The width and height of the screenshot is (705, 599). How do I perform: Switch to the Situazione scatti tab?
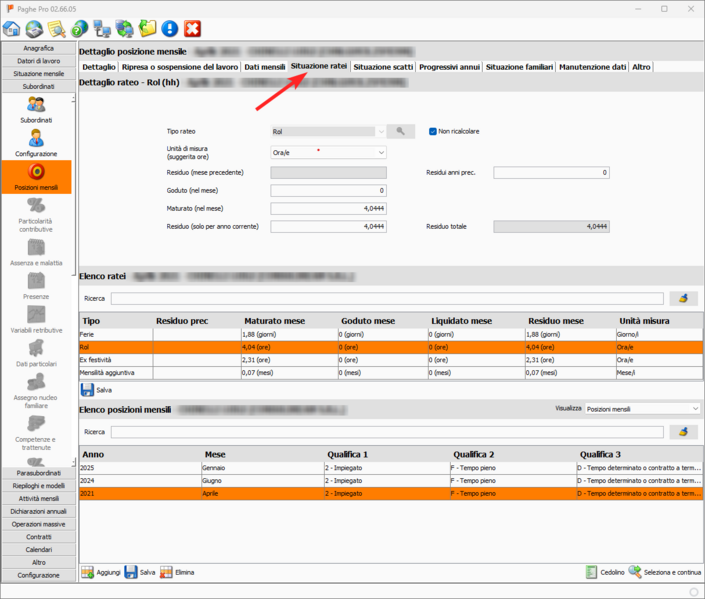tap(383, 67)
